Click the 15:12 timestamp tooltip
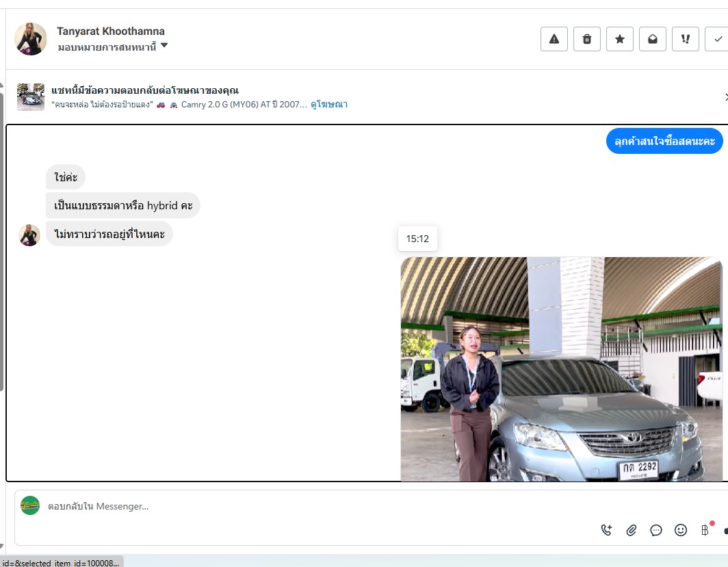Screen dimensions: 728x567 point(417,239)
